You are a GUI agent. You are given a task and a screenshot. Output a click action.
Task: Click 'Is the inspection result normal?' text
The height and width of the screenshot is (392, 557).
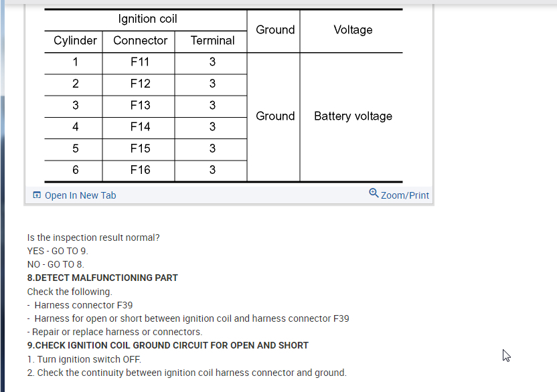tap(94, 237)
